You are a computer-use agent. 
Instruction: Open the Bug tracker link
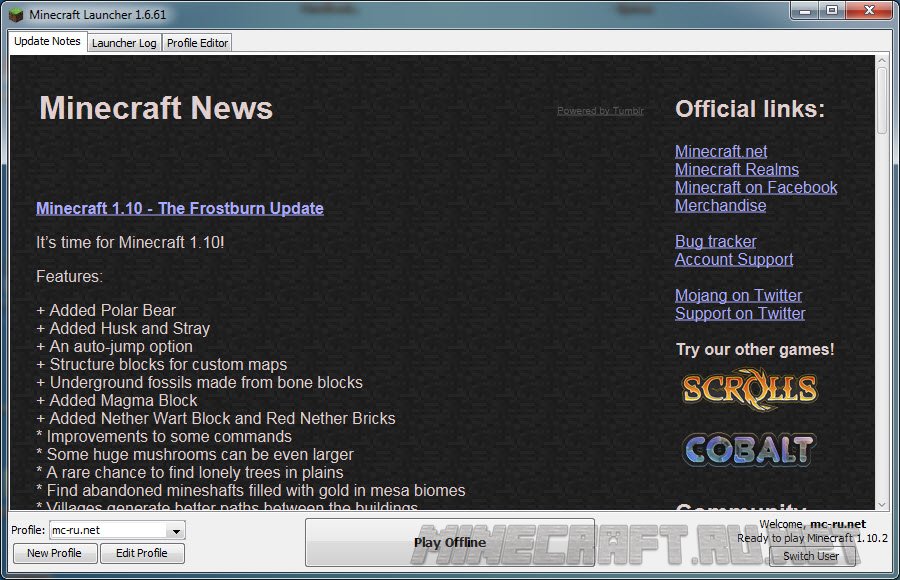715,241
